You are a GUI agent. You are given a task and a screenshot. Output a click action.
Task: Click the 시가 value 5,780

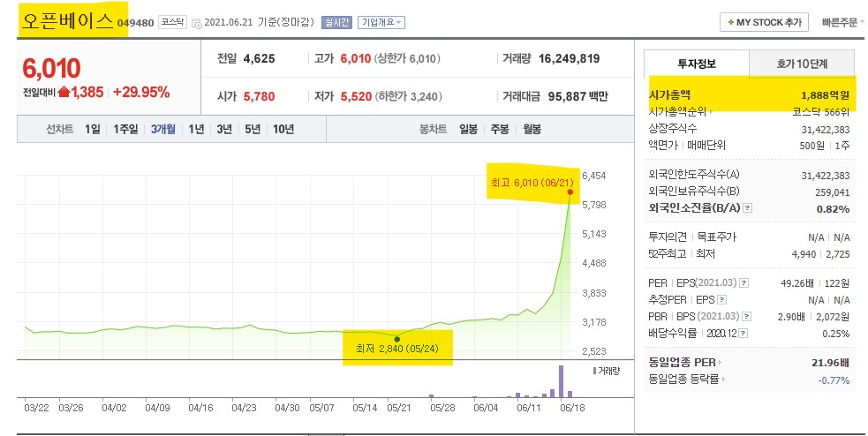pyautogui.click(x=259, y=96)
